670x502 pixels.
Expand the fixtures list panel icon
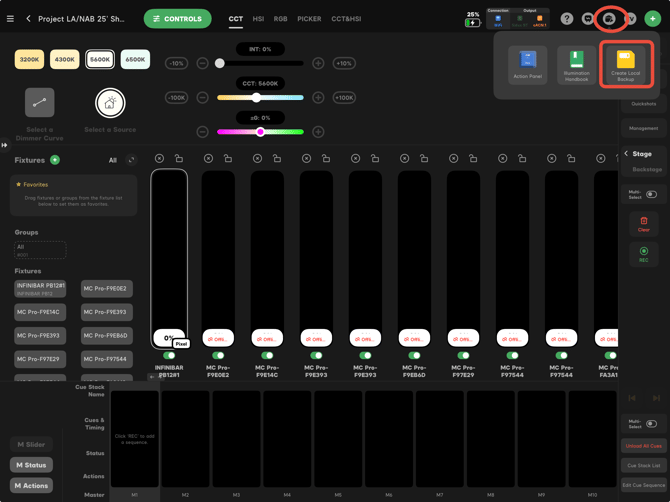[x=131, y=160]
